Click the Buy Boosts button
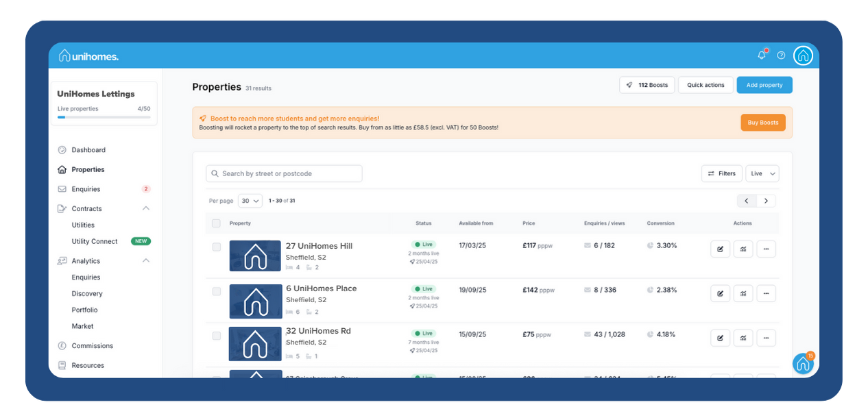 click(763, 123)
